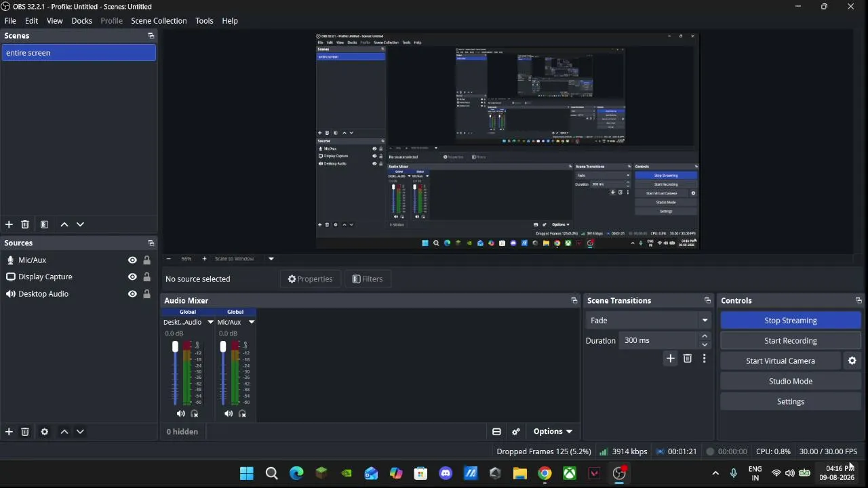Open advanced audio properties gears icon

pos(516,432)
